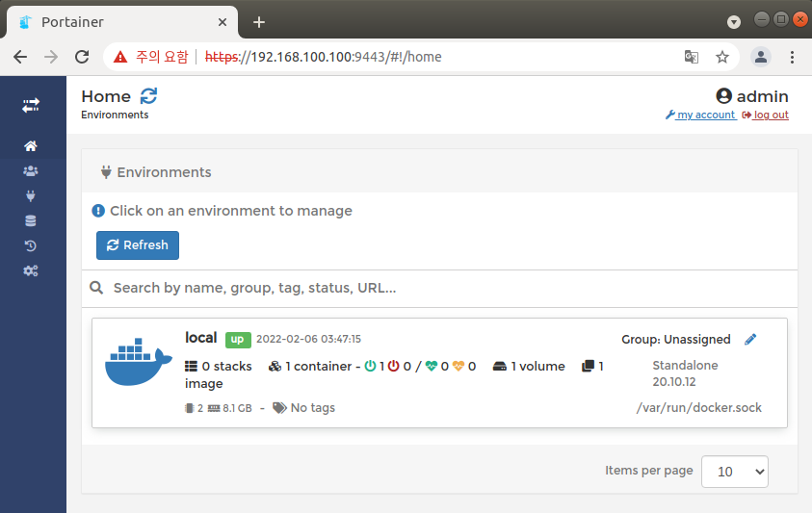Click the blue Refresh button
The image size is (812, 513).
138,245
